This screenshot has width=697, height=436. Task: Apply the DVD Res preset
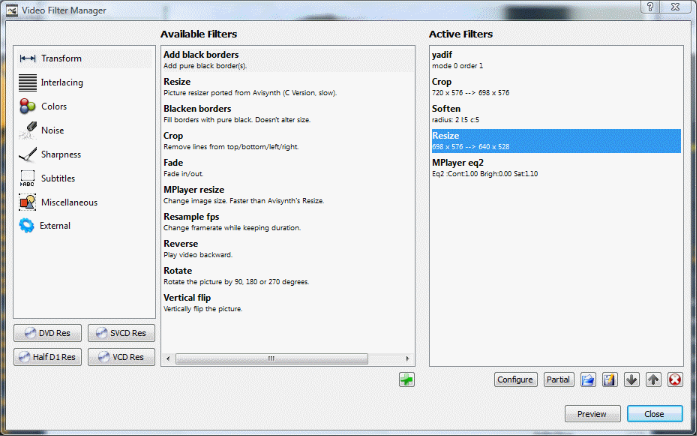[48, 334]
